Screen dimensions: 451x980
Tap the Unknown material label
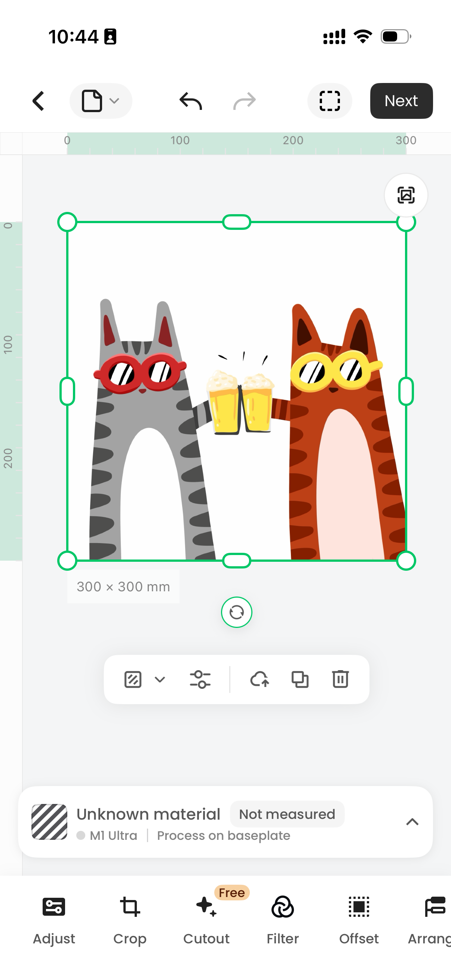coord(148,814)
